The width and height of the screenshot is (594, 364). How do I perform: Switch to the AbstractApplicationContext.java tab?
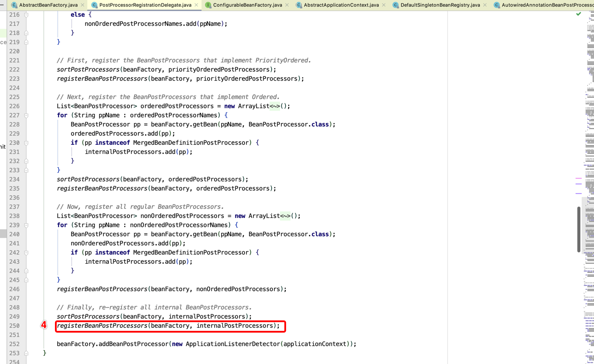point(341,5)
